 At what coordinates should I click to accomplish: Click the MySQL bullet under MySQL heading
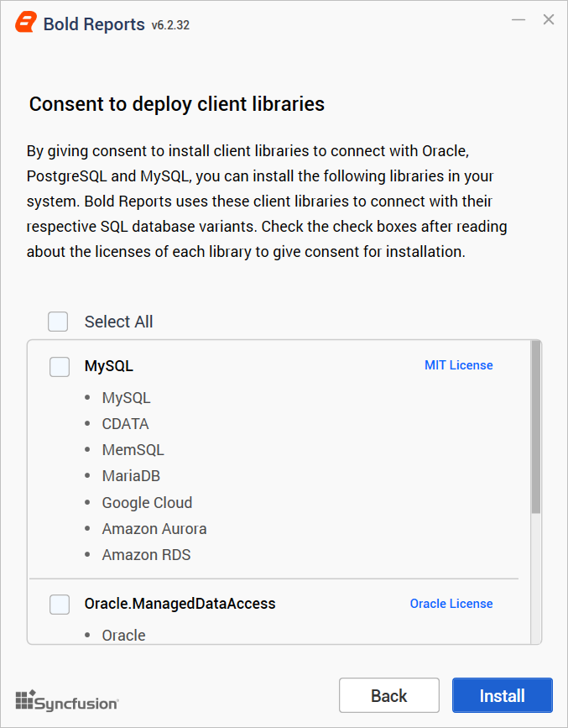coord(126,398)
